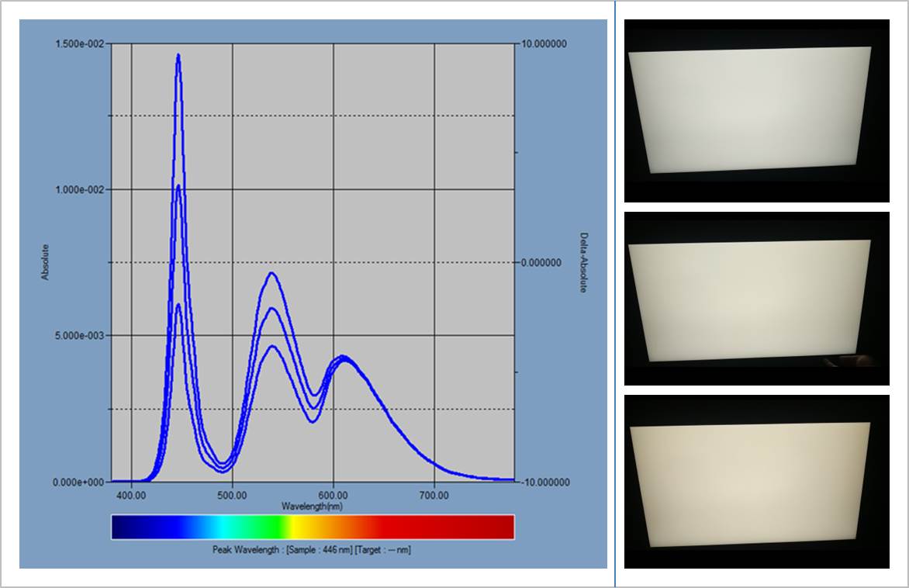
Task: Click the 500.00 wavelength tick label
Action: [x=232, y=495]
